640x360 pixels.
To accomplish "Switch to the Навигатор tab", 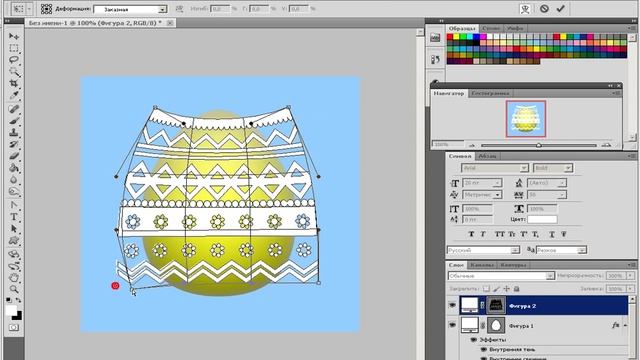I will click(x=449, y=93).
